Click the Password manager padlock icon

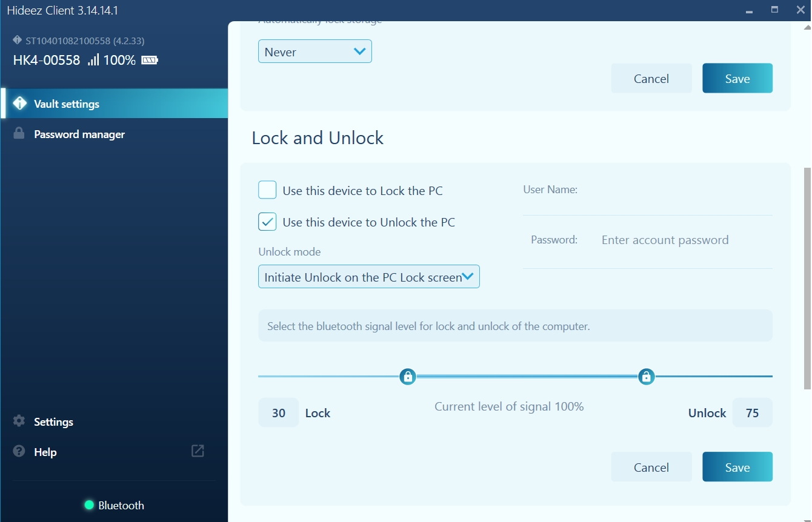coord(19,133)
